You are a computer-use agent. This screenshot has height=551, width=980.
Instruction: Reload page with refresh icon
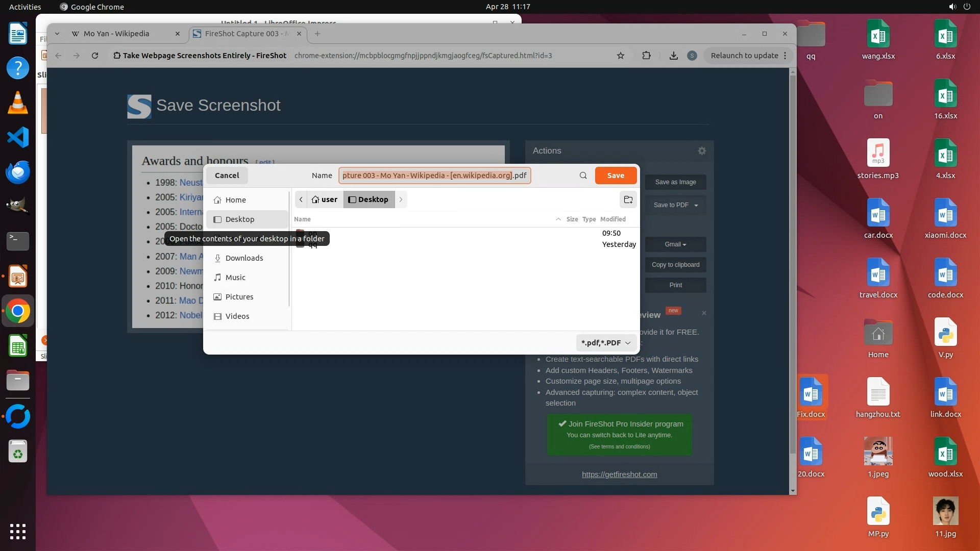click(95, 56)
